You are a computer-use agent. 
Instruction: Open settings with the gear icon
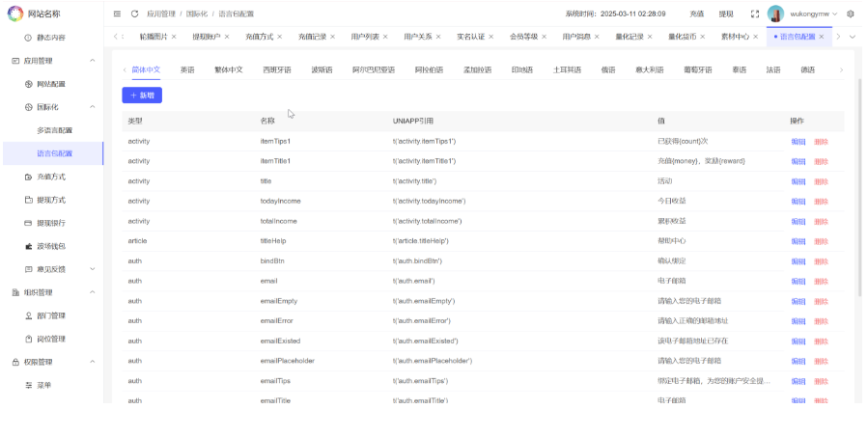coord(850,14)
